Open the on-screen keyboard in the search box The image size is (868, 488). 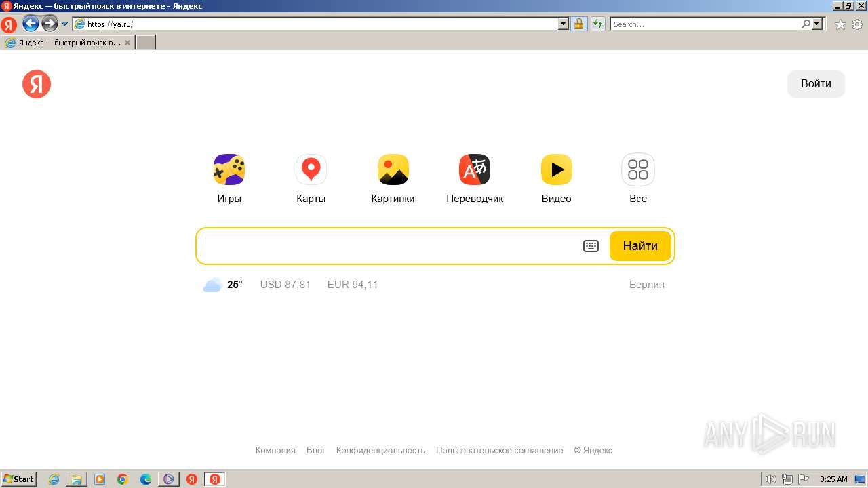591,246
